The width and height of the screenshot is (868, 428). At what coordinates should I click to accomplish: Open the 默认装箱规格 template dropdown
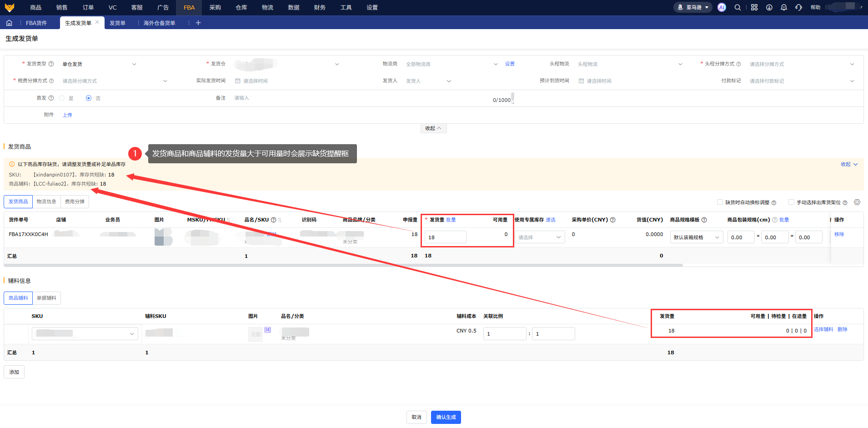pyautogui.click(x=697, y=237)
